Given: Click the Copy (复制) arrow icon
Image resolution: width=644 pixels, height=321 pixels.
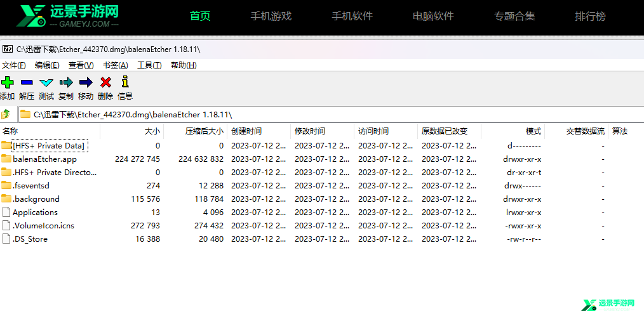Looking at the screenshot, I should tap(65, 82).
